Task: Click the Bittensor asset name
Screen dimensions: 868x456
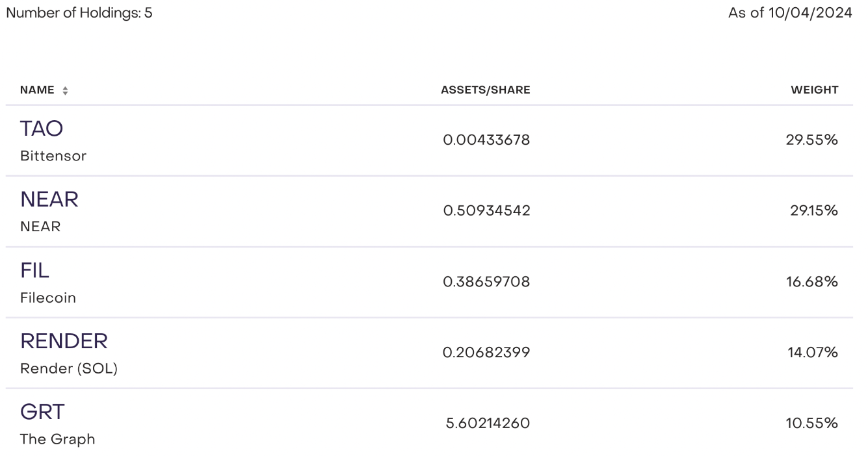Action: [53, 156]
